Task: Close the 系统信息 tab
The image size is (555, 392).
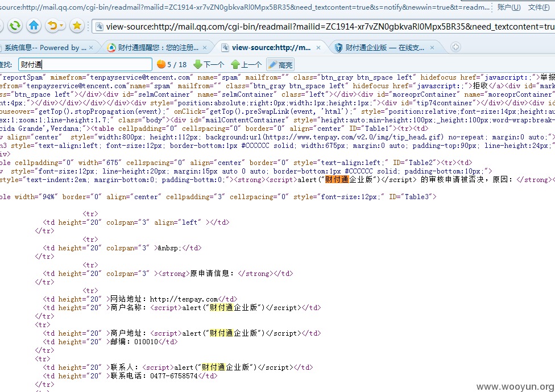Action: 92,47
